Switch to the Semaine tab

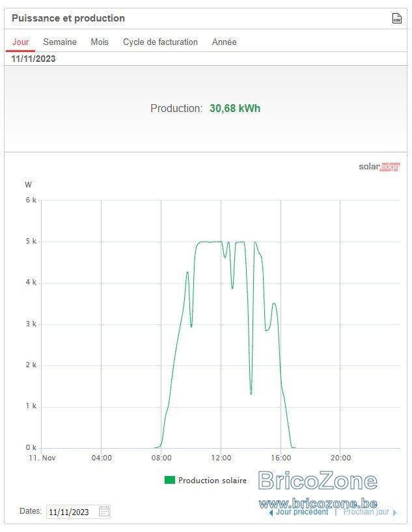point(60,42)
